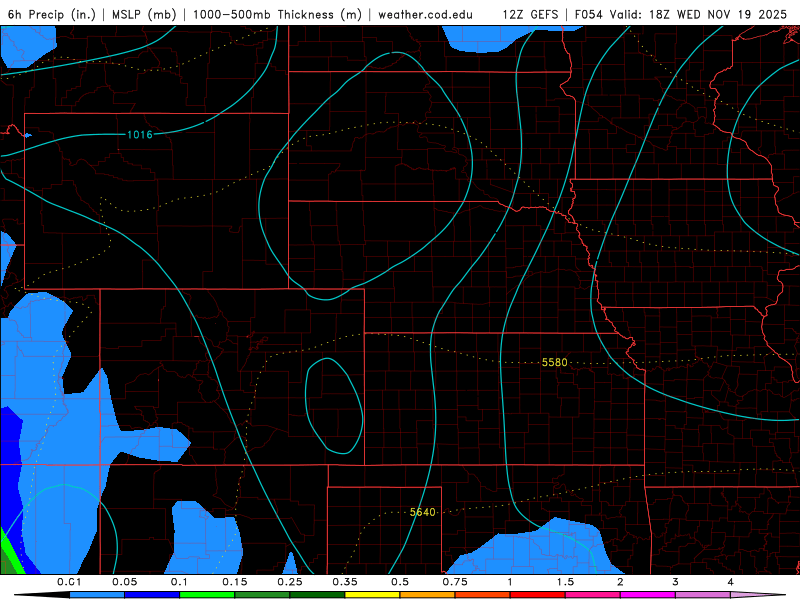
Task: Click the "MSLP (mb)" header label
Action: tap(144, 15)
